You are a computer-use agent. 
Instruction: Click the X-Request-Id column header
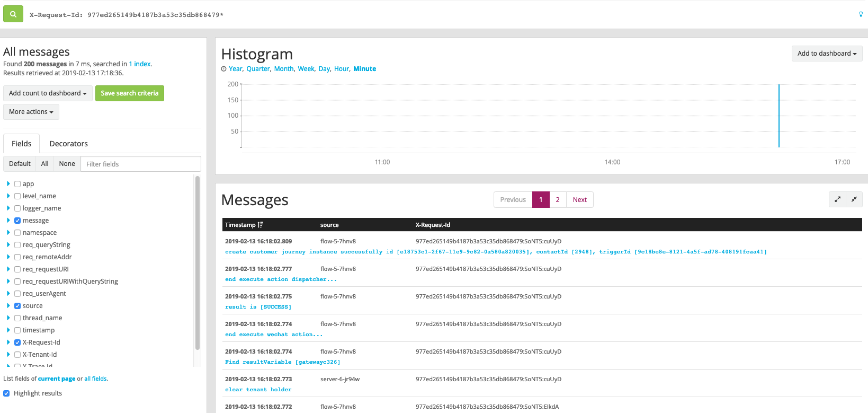[x=433, y=225]
